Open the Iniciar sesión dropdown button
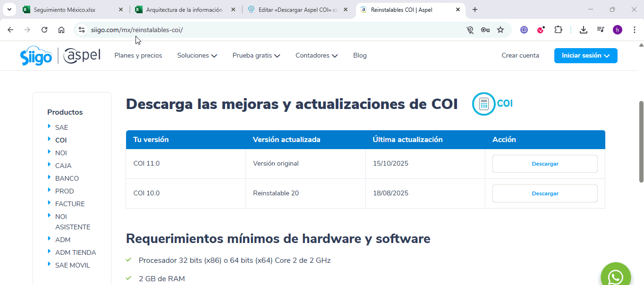This screenshot has height=285, width=644. [585, 56]
